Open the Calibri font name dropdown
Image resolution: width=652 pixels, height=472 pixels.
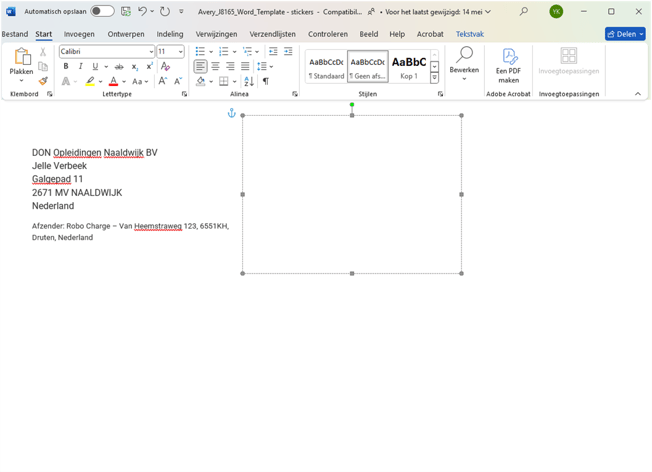[x=151, y=52]
